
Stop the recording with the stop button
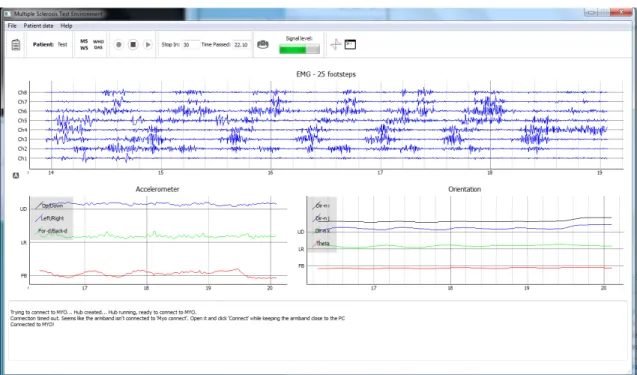coord(133,45)
